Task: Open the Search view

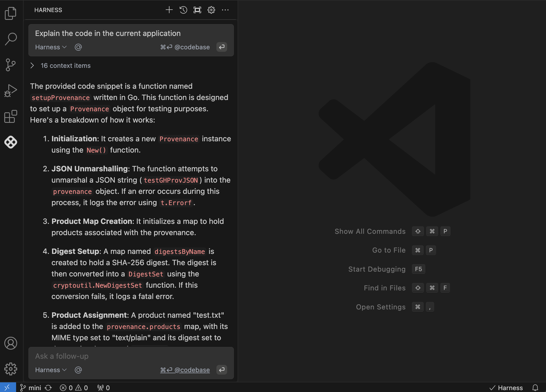Action: (11, 38)
